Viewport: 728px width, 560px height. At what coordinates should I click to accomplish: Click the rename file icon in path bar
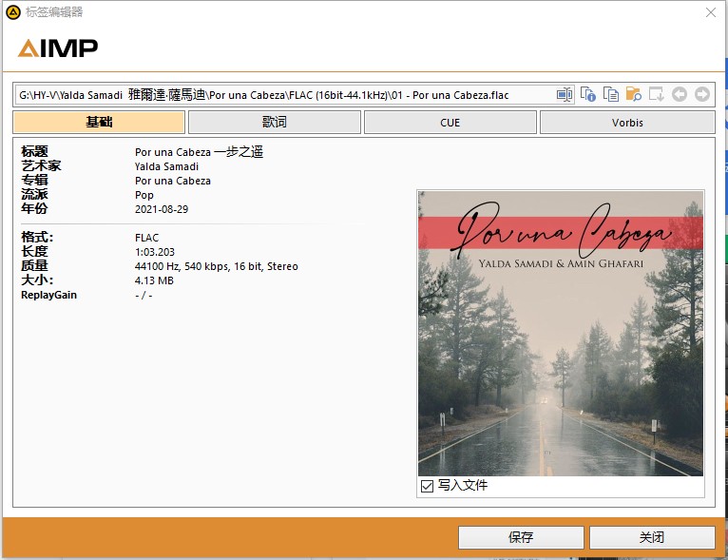tap(565, 95)
